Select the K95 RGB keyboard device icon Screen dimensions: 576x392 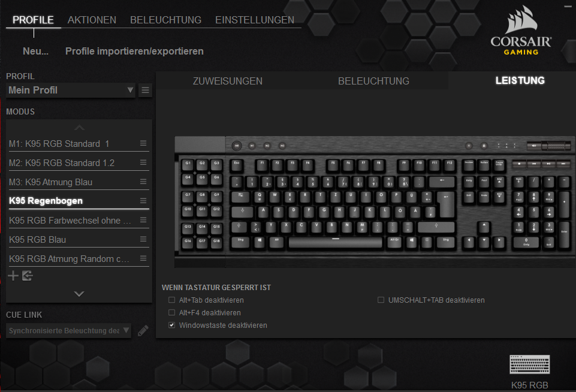pyautogui.click(x=529, y=364)
